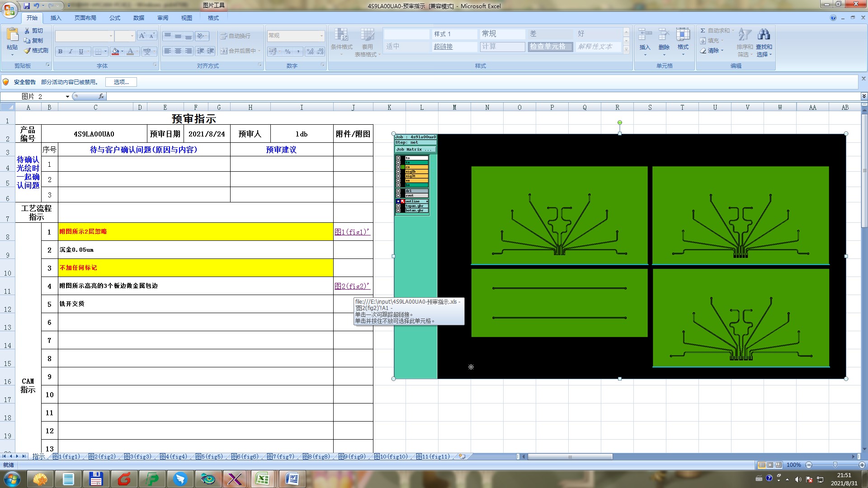Click the fill color paint bucket

pos(115,52)
